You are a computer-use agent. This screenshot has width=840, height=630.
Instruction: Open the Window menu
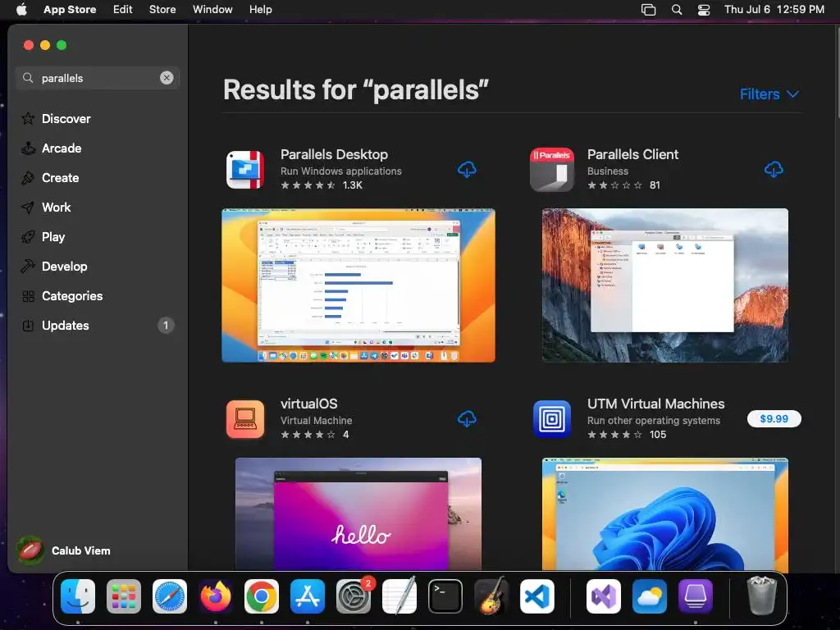(212, 9)
